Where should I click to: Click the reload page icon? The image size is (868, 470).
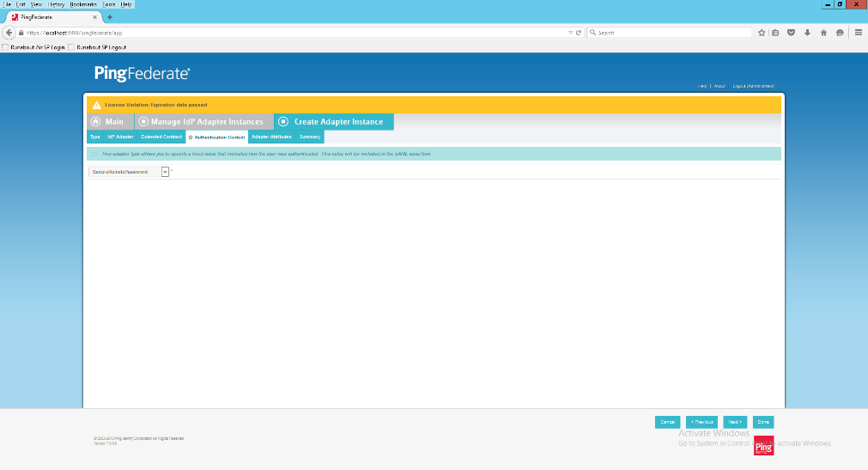pos(579,33)
